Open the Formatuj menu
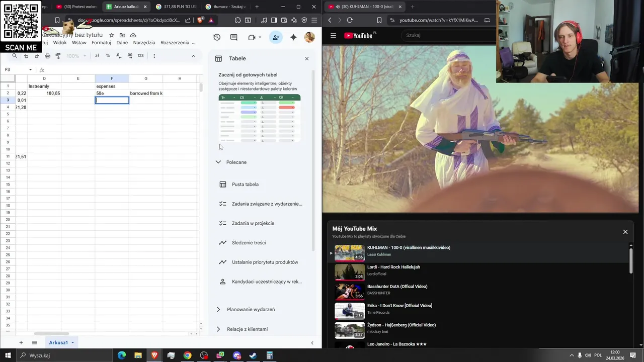Screen dimensions: 644x362 pos(101,43)
